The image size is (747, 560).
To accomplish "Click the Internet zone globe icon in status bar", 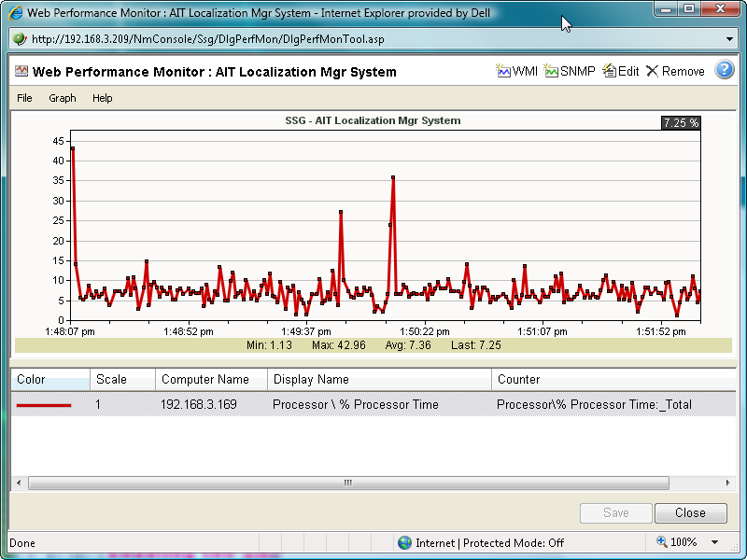I will [x=405, y=542].
